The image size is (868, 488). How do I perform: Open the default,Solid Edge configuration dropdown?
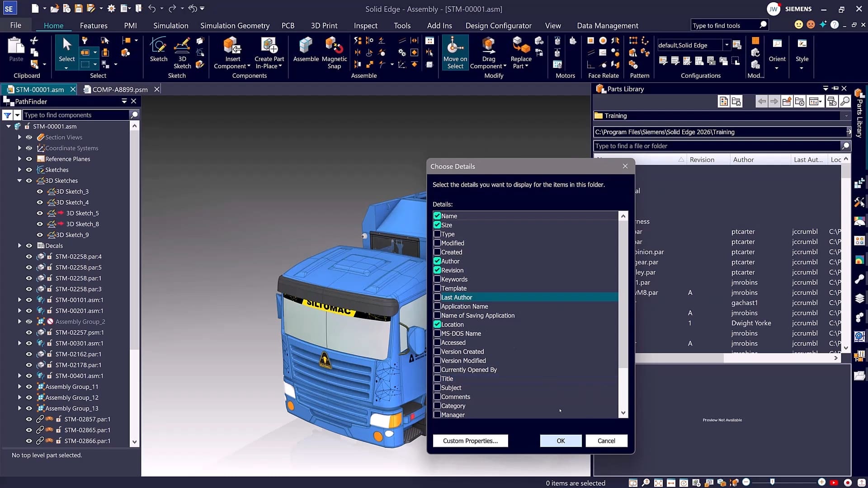point(726,45)
